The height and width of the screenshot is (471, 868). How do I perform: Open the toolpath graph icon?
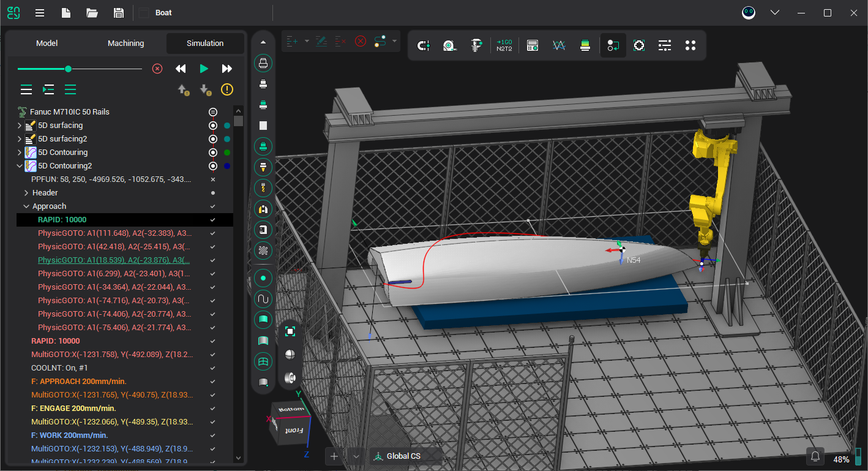(x=558, y=45)
